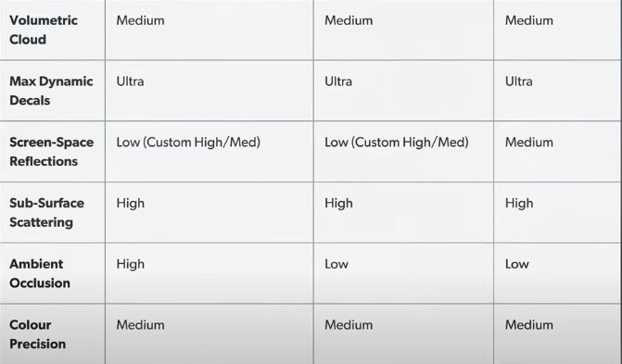The image size is (622, 364).
Task: Click the Max Dynamic Decals label
Action: (x=51, y=91)
